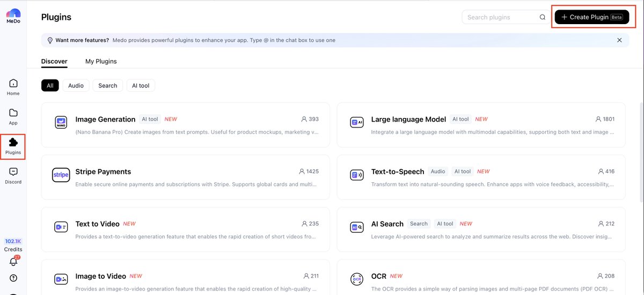The height and width of the screenshot is (295, 644).
Task: Open Home in the sidebar
Action: pos(13,87)
